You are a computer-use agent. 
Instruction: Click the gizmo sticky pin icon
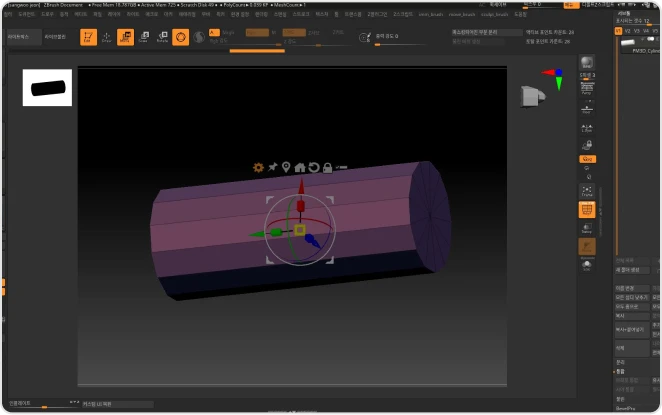pos(272,167)
